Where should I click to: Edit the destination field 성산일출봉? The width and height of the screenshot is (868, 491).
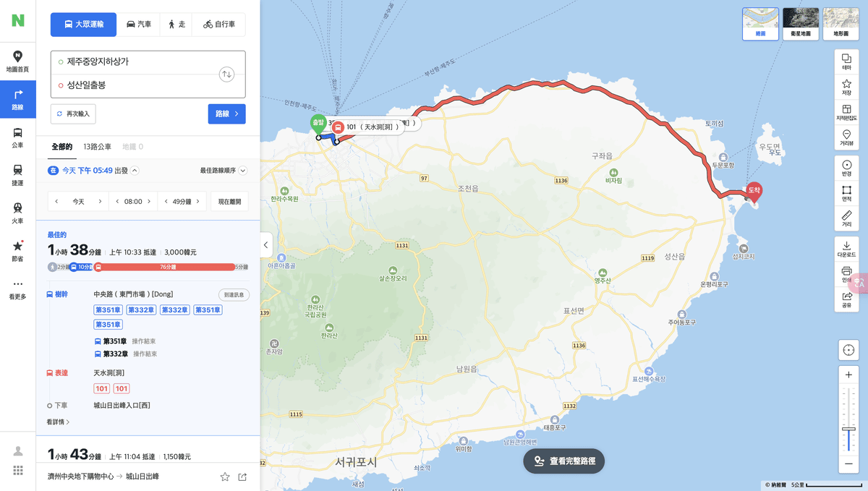(134, 85)
